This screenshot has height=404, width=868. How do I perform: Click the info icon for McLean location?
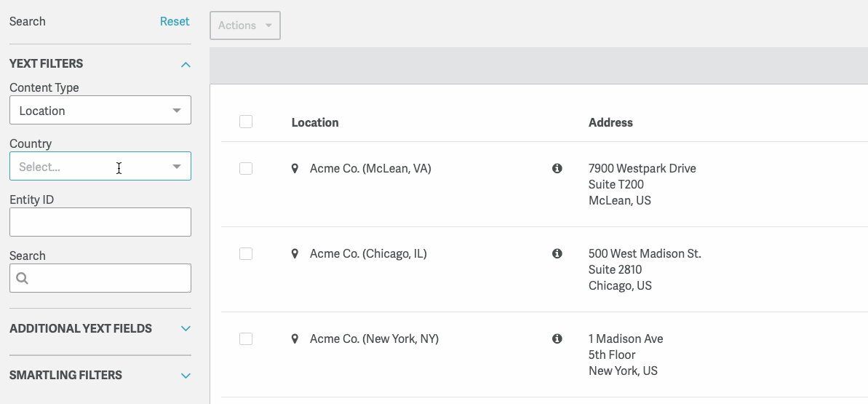pyautogui.click(x=557, y=168)
